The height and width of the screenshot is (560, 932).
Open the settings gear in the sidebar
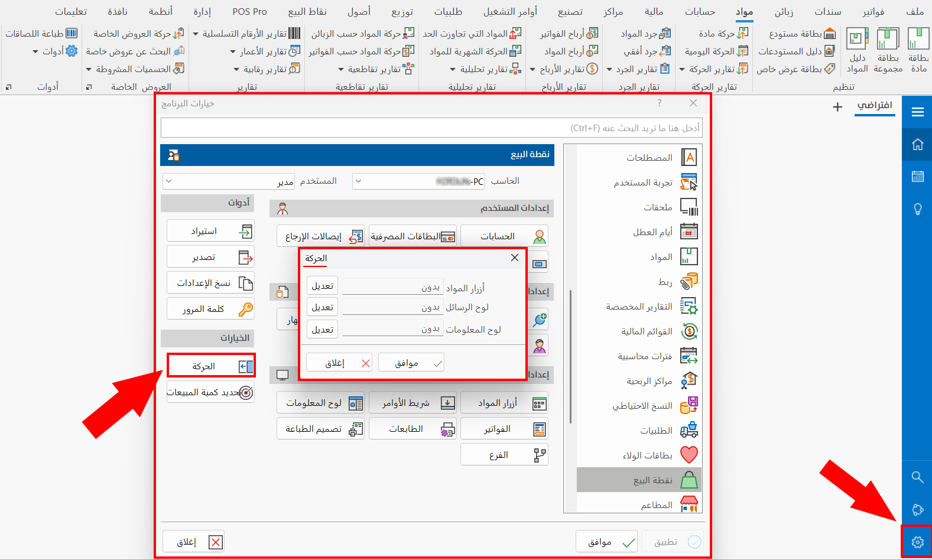tap(917, 542)
